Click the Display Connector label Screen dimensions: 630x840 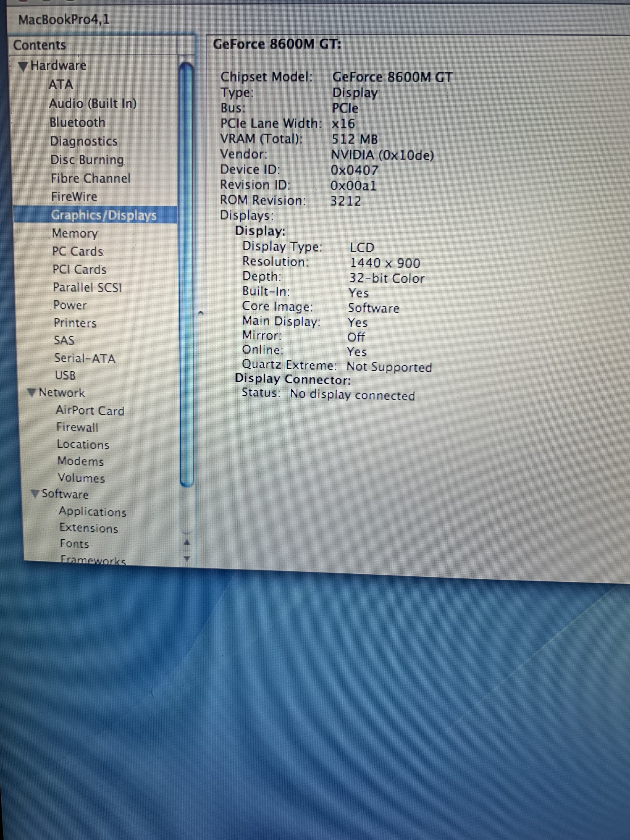[x=293, y=379]
